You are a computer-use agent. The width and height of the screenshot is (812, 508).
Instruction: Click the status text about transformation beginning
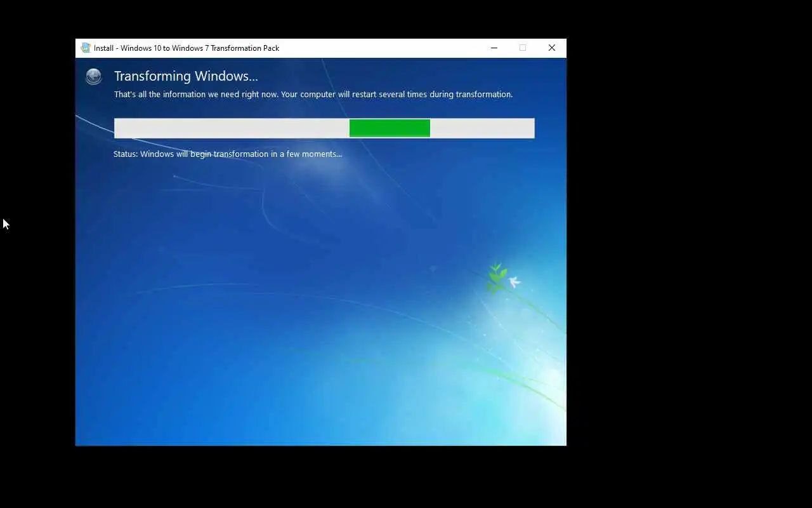[x=228, y=154]
